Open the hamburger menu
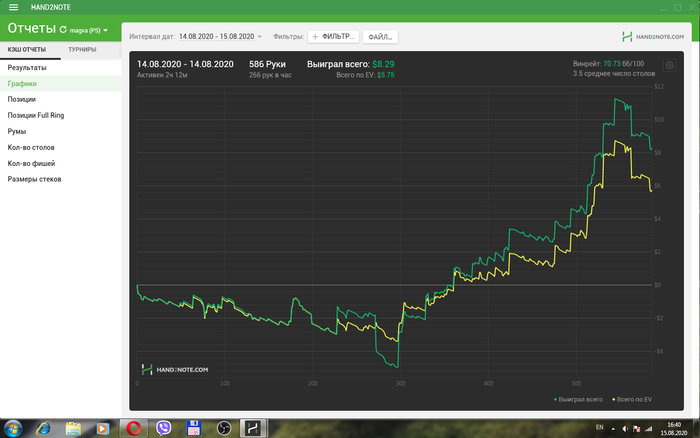 [13, 7]
